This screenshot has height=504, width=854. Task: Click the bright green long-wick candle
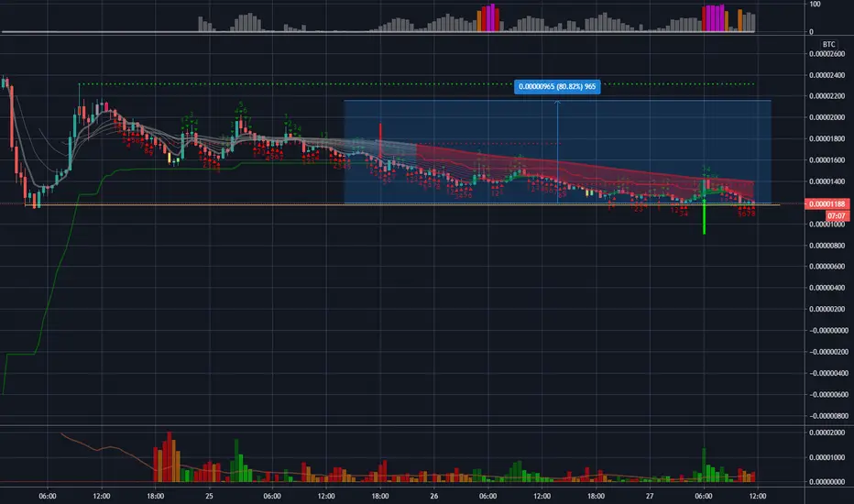tap(704, 216)
